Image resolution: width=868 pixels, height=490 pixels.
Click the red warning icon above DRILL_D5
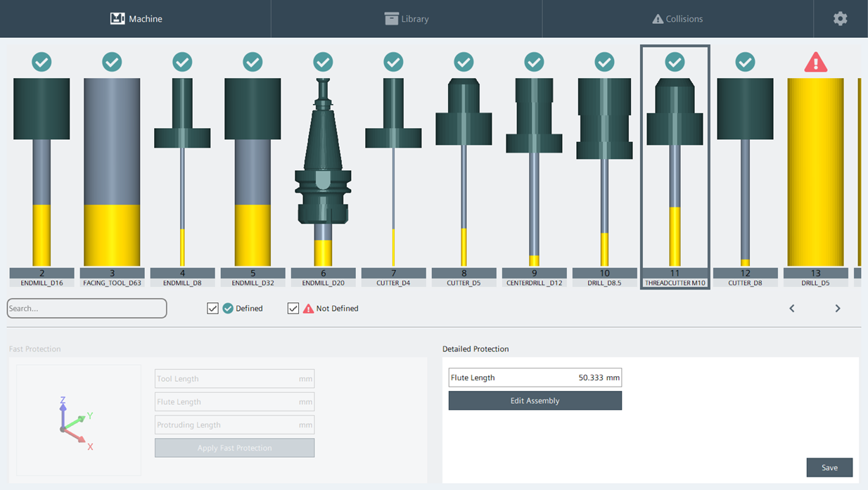[815, 62]
